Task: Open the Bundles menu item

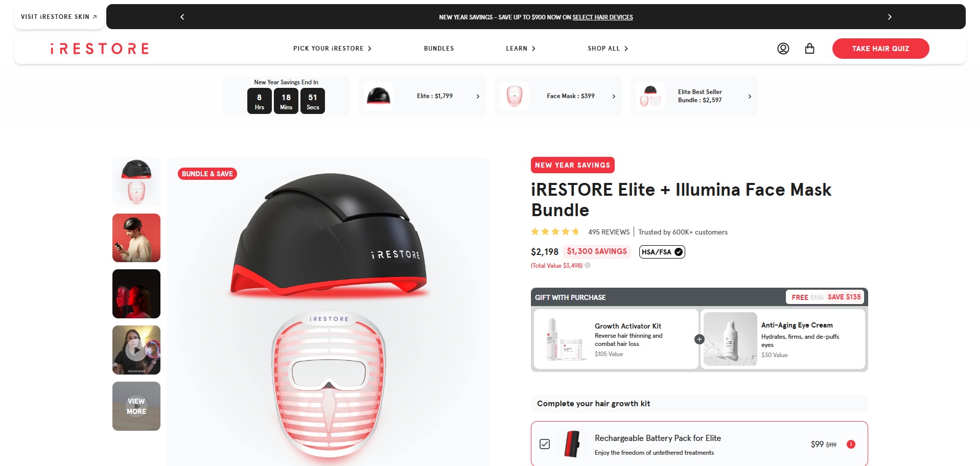Action: (x=438, y=49)
